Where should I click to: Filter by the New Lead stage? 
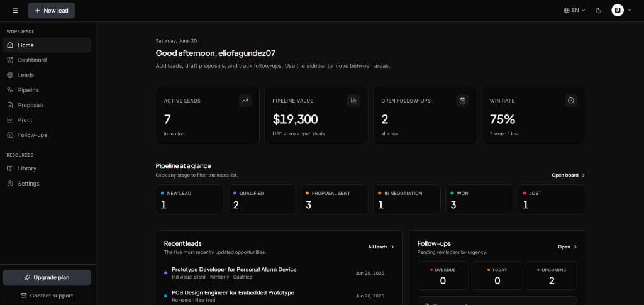point(189,199)
